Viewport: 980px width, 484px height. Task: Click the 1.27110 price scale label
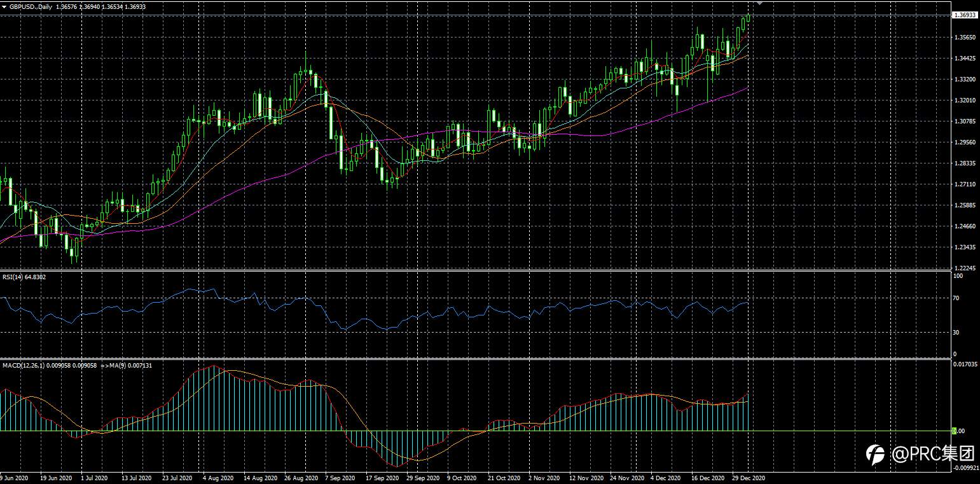click(964, 184)
